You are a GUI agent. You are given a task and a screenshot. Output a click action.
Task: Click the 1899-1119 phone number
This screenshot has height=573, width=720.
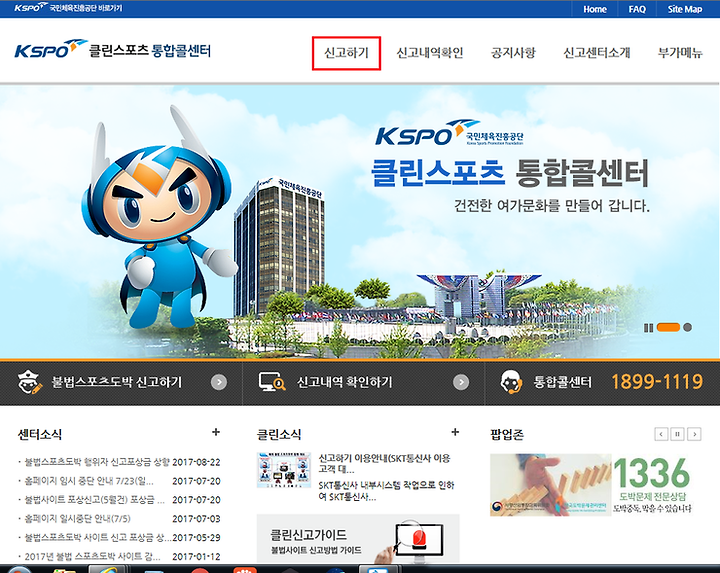[657, 382]
